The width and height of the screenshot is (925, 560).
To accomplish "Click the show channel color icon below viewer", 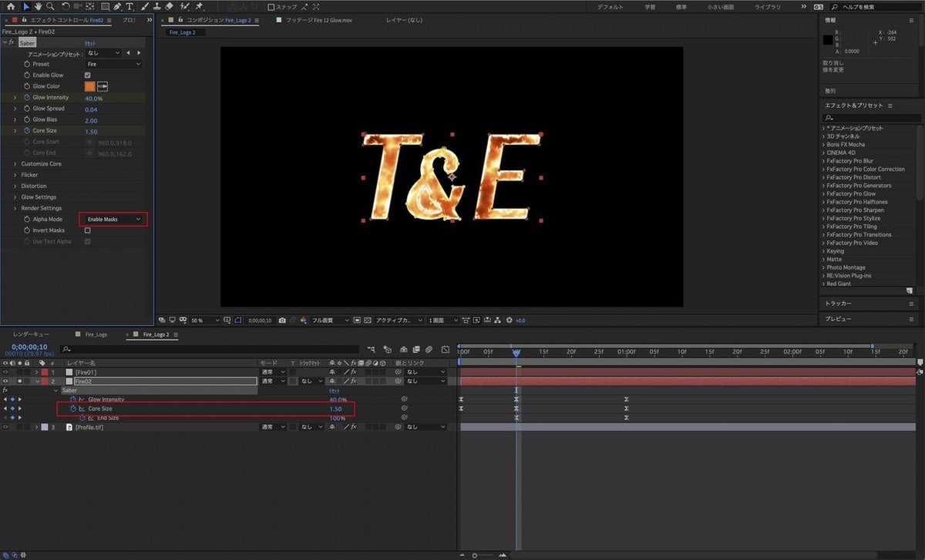I will pos(303,320).
